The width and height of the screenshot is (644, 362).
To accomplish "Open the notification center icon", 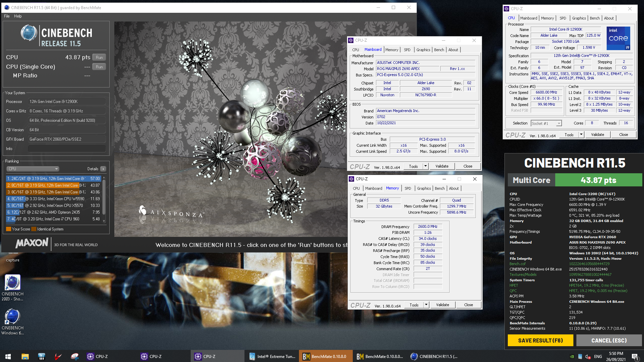I will (x=635, y=356).
